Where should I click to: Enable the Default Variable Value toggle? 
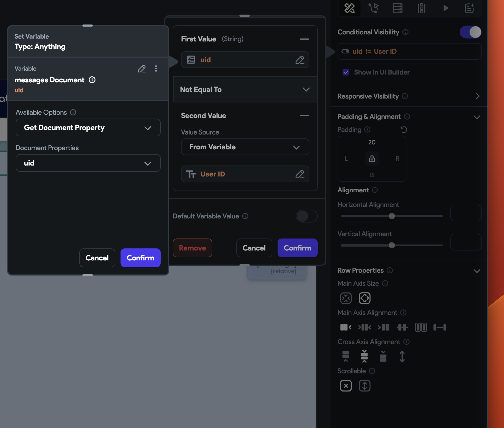pyautogui.click(x=307, y=216)
